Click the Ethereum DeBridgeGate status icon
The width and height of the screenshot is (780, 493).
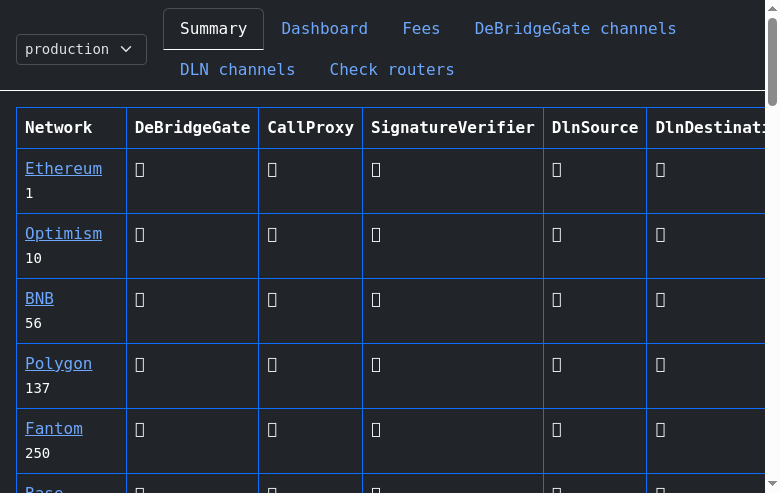[140, 170]
